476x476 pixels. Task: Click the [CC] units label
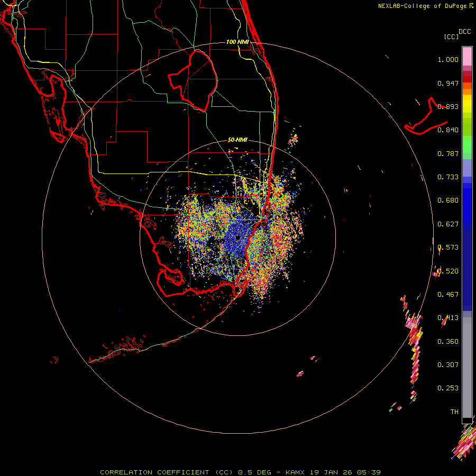point(451,36)
